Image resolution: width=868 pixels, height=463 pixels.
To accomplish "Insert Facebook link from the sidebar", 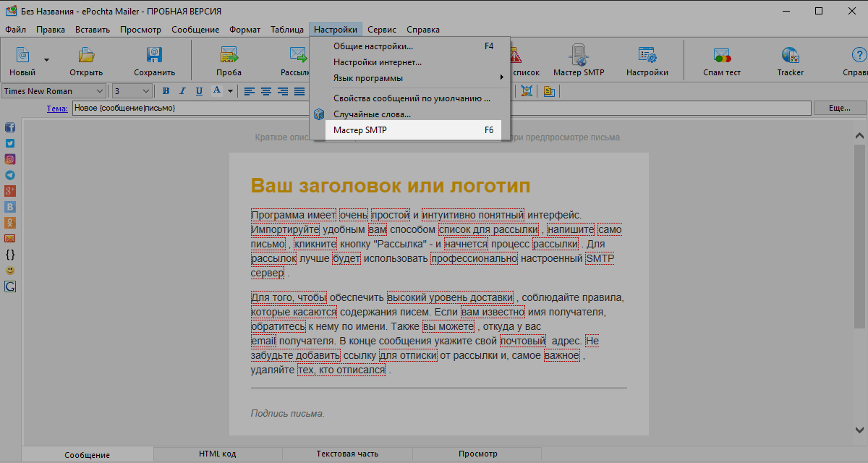I will coord(10,127).
